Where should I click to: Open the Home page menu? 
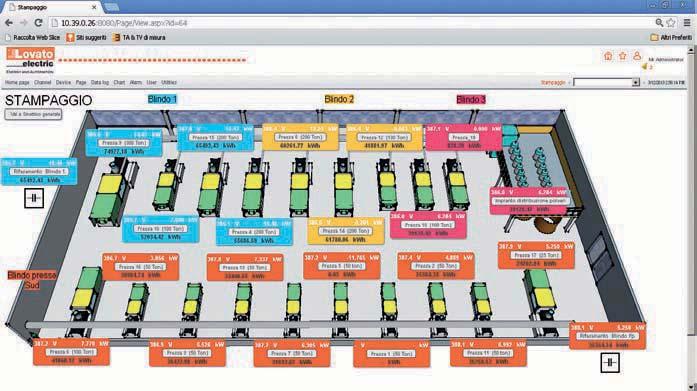(x=17, y=83)
